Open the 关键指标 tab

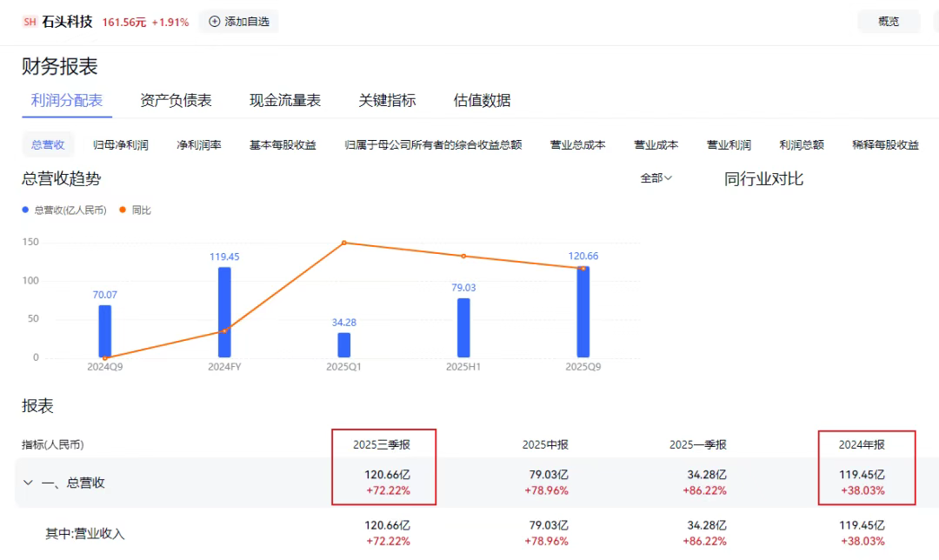pyautogui.click(x=387, y=101)
